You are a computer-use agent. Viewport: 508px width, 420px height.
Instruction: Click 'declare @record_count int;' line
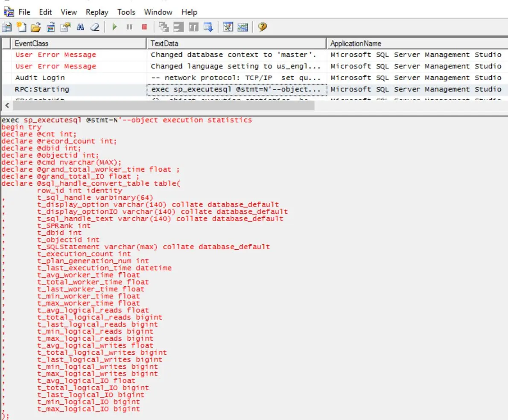[59, 141]
